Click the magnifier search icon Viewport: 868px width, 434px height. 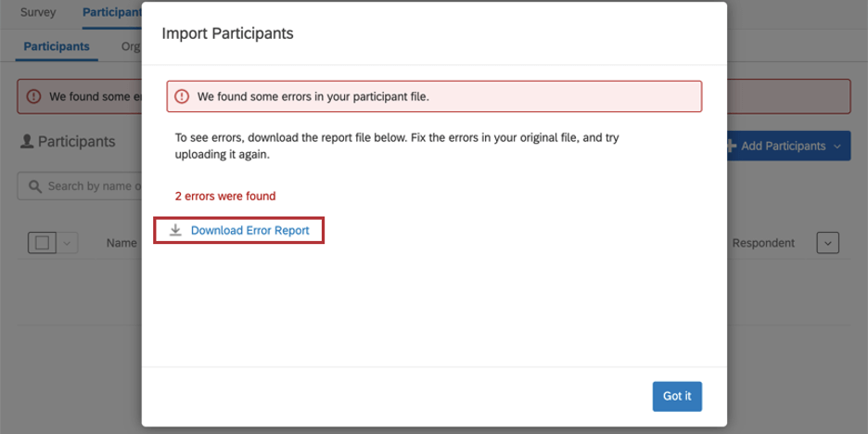(35, 186)
